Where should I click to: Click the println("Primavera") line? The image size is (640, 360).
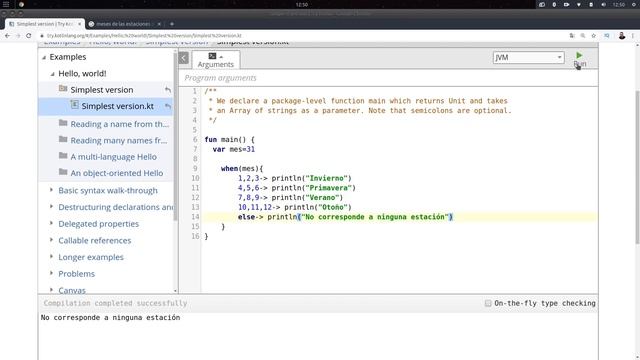point(297,188)
